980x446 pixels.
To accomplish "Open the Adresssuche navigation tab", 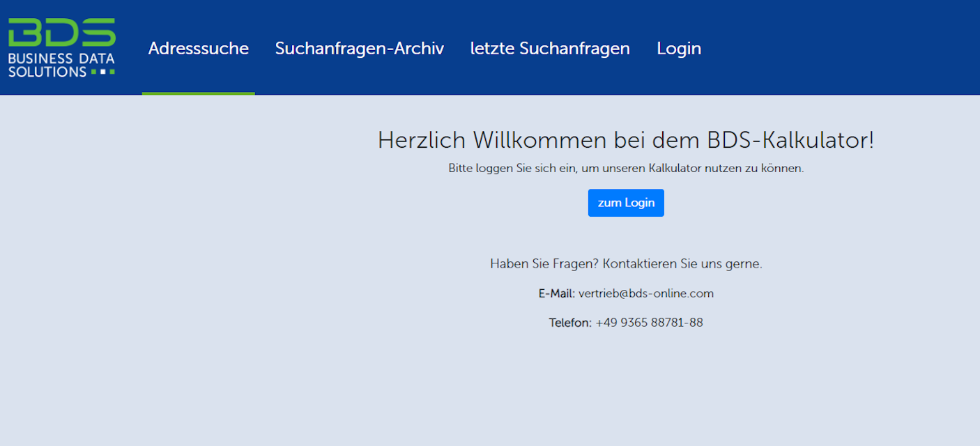I will point(198,49).
